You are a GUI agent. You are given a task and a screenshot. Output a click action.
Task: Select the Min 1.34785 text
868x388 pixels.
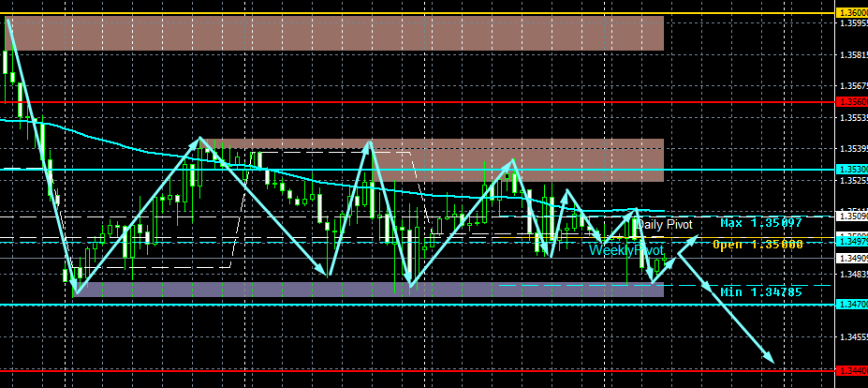761,292
